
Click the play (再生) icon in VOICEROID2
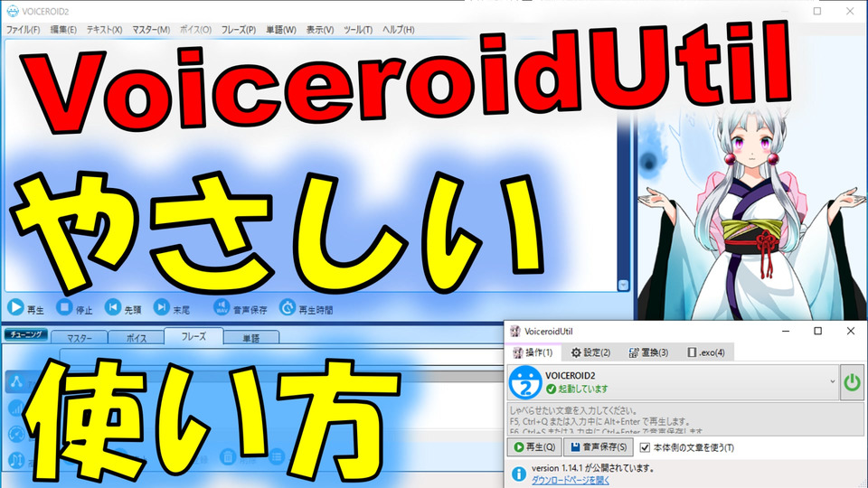pyautogui.click(x=15, y=307)
